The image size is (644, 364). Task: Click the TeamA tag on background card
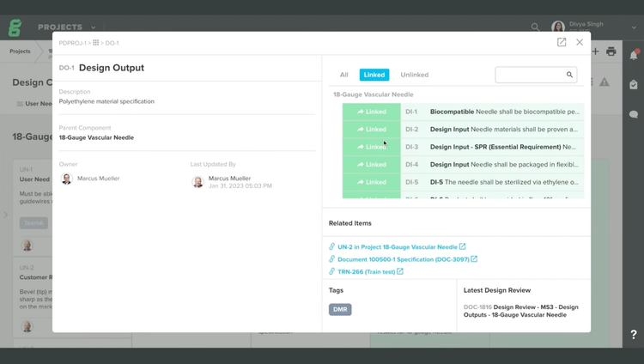[x=33, y=223]
